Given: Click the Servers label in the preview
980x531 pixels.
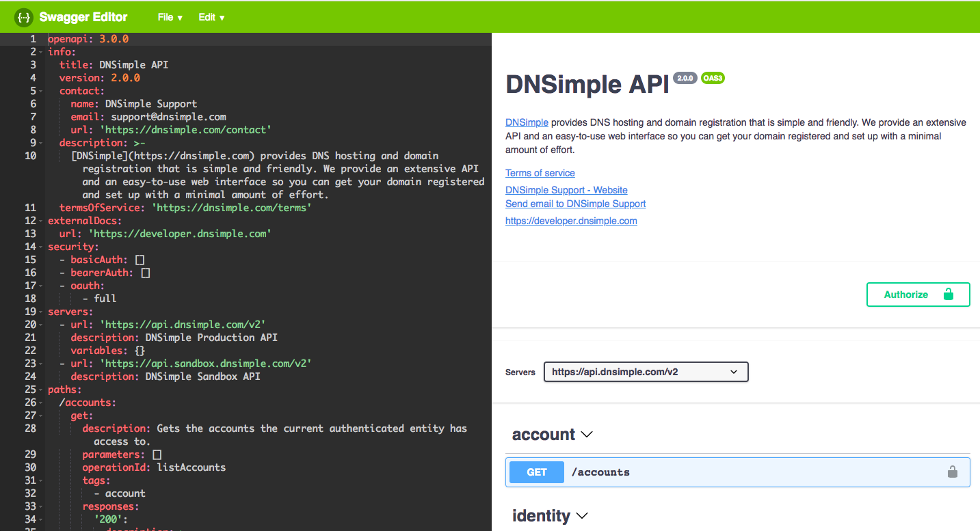Looking at the screenshot, I should 520,372.
